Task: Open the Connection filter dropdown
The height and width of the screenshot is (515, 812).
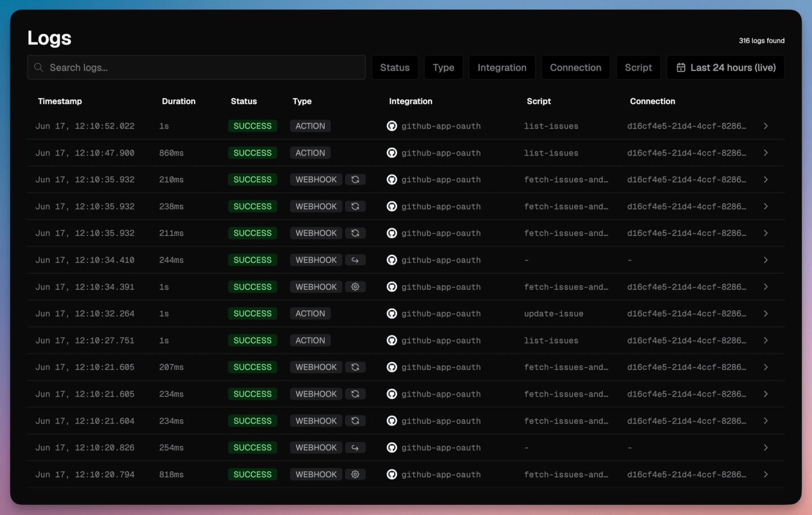Action: point(576,68)
